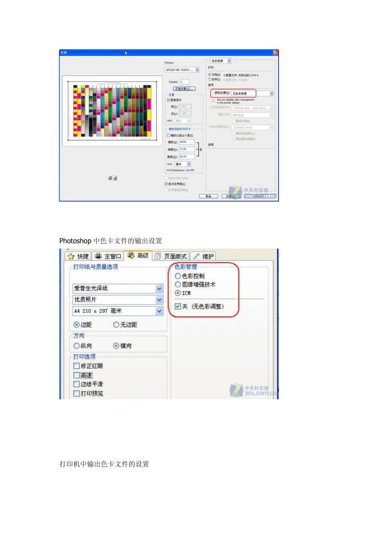392x555 pixels.
Task: Click the color chart print preview
Action: click(112, 111)
